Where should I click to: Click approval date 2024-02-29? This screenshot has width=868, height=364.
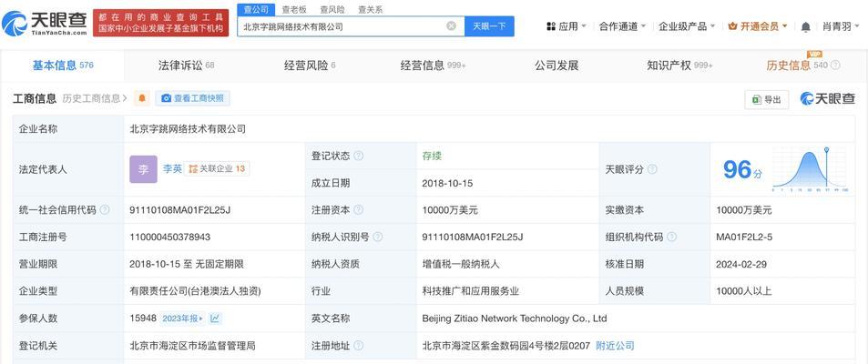tap(741, 264)
